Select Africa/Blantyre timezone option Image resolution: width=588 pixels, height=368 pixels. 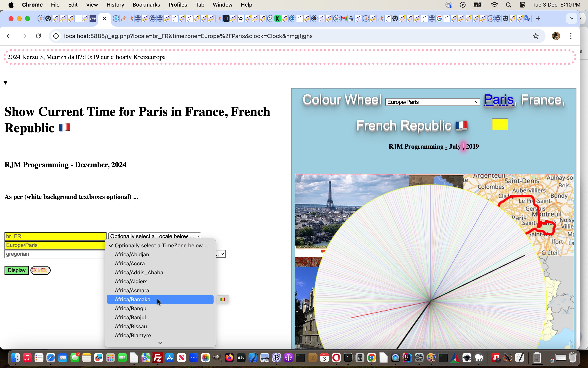[x=160, y=336]
